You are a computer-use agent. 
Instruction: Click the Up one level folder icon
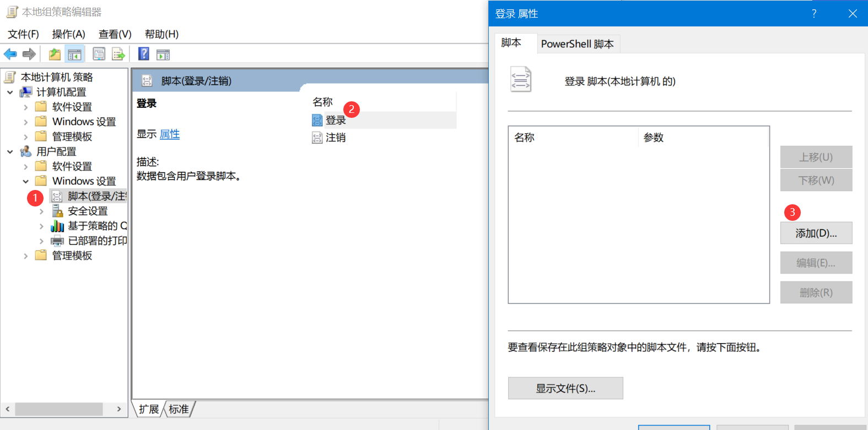click(x=55, y=54)
